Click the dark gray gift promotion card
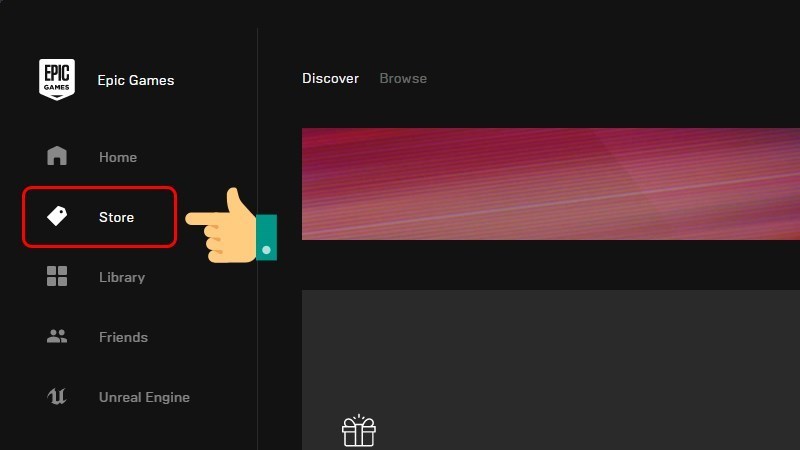 551,370
